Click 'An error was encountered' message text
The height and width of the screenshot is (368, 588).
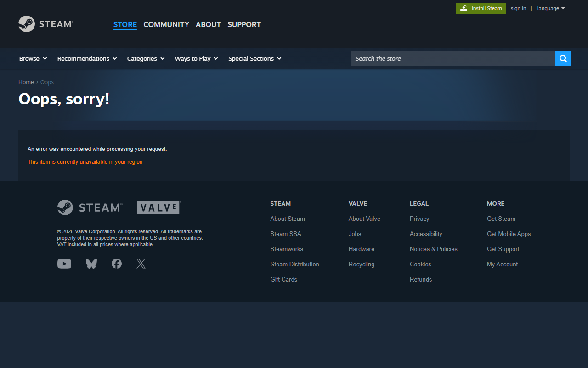point(97,149)
